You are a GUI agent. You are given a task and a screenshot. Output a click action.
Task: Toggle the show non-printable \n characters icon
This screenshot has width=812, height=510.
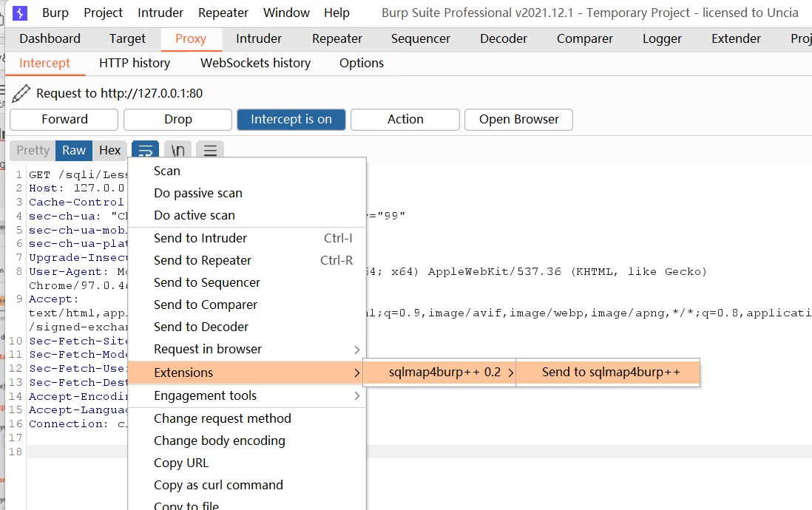177,151
